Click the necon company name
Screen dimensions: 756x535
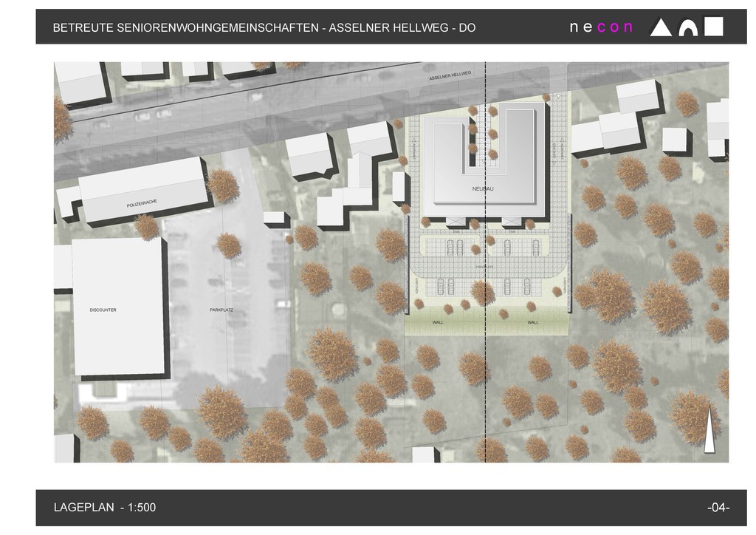(x=601, y=27)
